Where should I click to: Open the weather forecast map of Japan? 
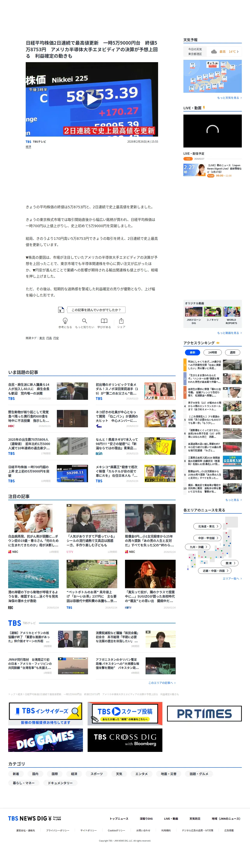(x=213, y=76)
